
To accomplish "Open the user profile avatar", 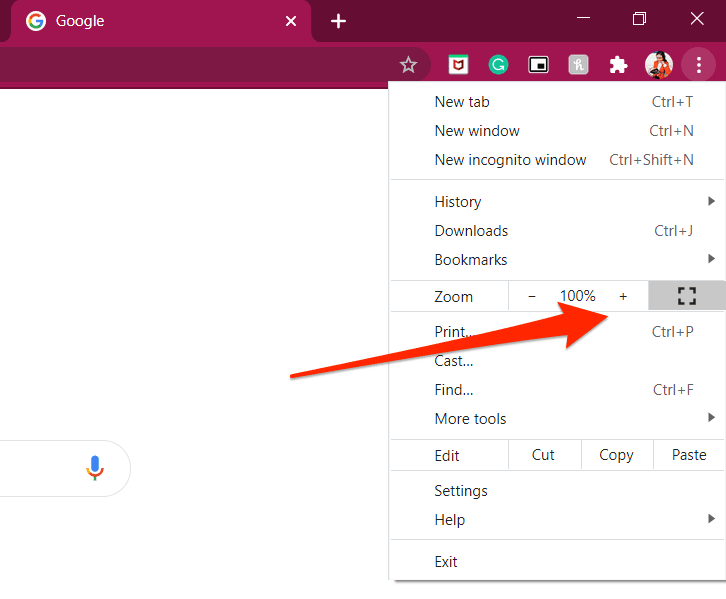I will point(658,65).
